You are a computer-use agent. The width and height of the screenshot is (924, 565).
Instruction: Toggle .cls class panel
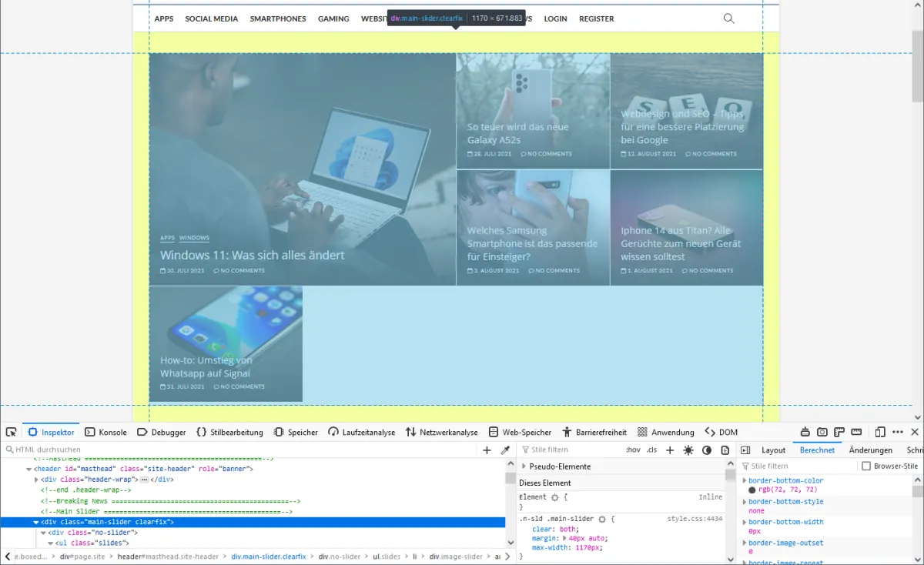pos(651,450)
